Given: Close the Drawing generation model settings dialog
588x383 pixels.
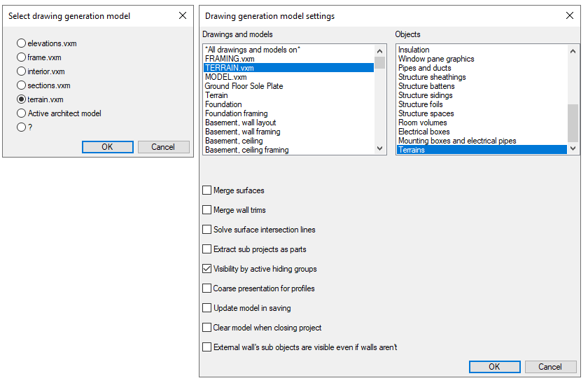Looking at the screenshot, I should pyautogui.click(x=569, y=15).
